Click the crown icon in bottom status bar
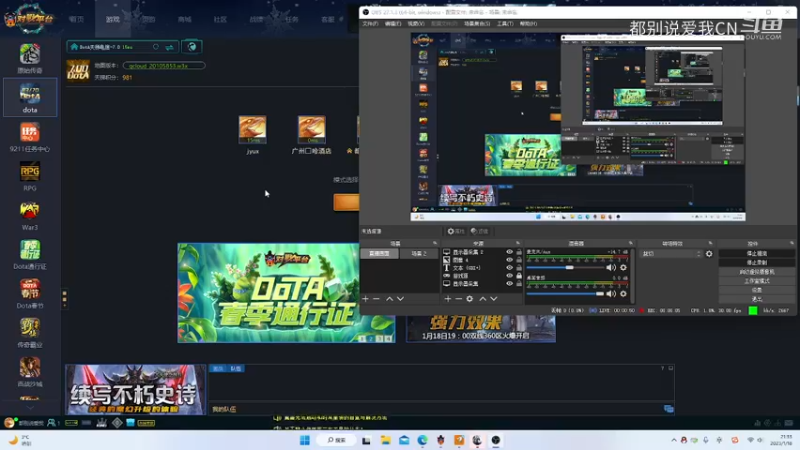Viewport: 800px width, 450px height. pos(102,422)
